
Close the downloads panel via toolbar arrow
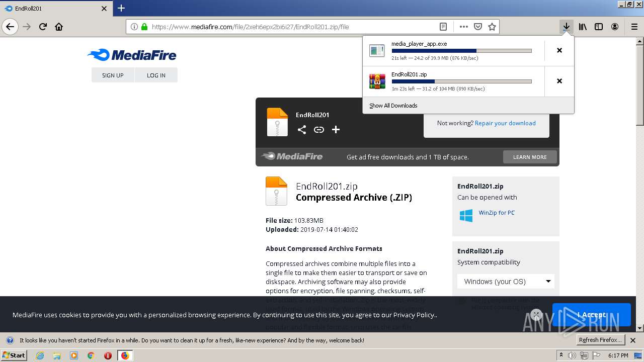click(x=567, y=27)
